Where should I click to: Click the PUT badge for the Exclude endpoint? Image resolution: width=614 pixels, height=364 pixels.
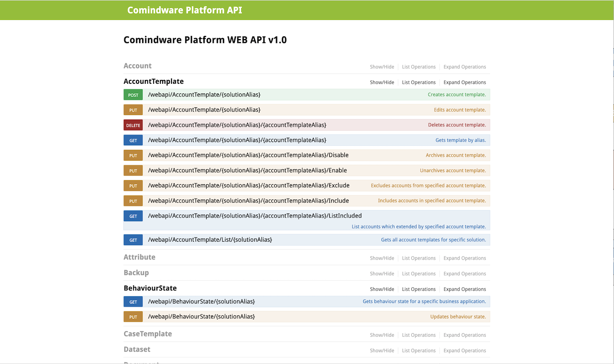click(133, 186)
